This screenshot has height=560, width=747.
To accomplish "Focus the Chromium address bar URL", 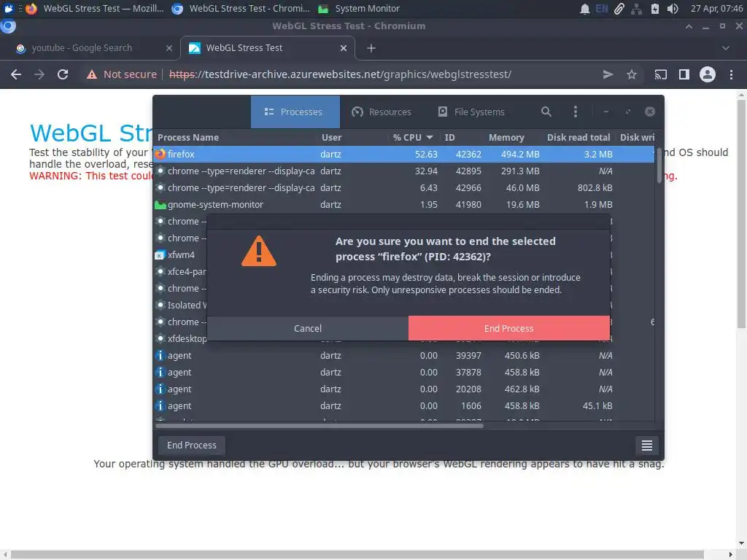I will [340, 74].
